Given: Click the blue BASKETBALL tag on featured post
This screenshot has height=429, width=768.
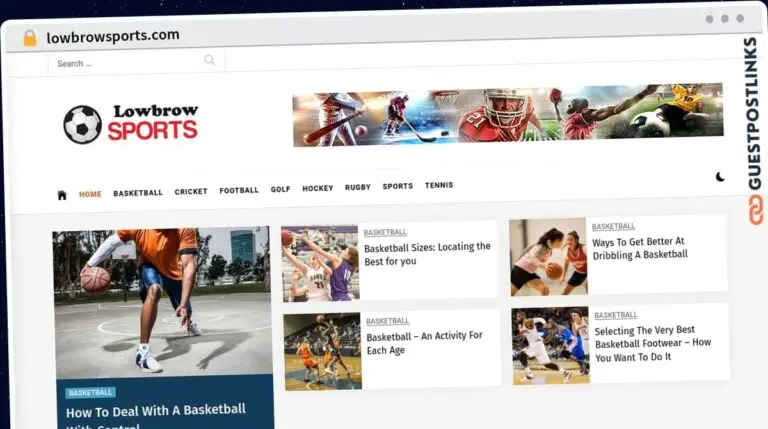Looking at the screenshot, I should (91, 392).
